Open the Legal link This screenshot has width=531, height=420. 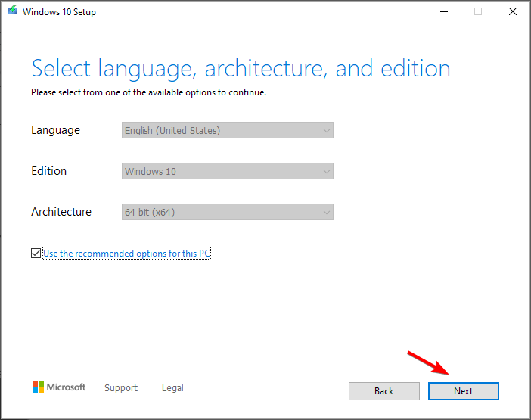172,387
